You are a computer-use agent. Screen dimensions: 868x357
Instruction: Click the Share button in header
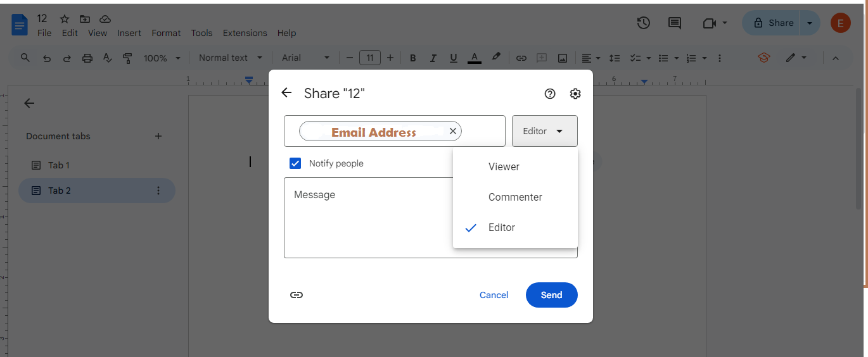click(x=772, y=23)
